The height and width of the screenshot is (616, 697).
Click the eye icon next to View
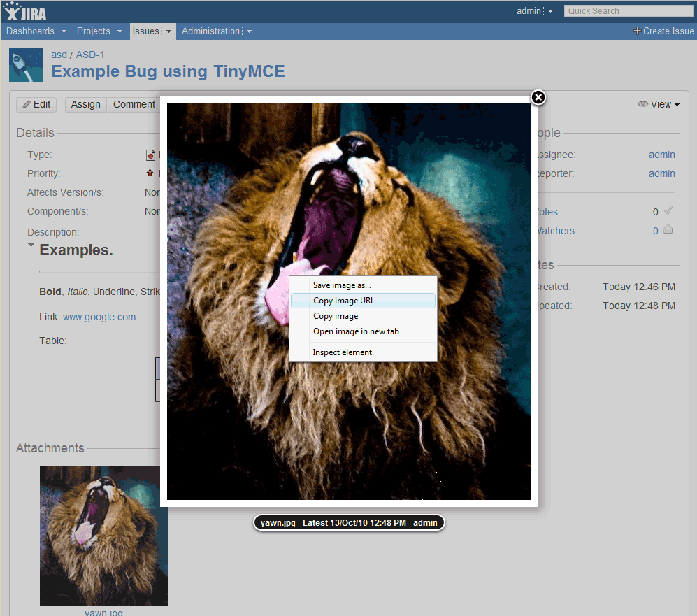(x=643, y=103)
